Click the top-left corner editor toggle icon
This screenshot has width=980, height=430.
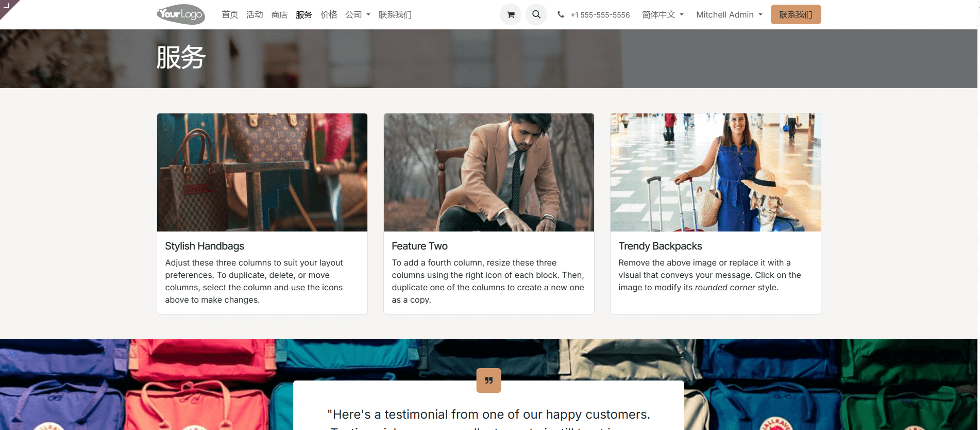6,6
